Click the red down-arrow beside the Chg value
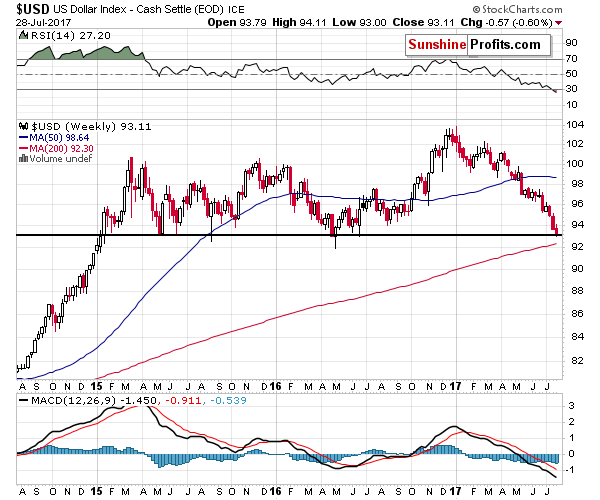The width and height of the screenshot is (600, 500). pos(559,23)
